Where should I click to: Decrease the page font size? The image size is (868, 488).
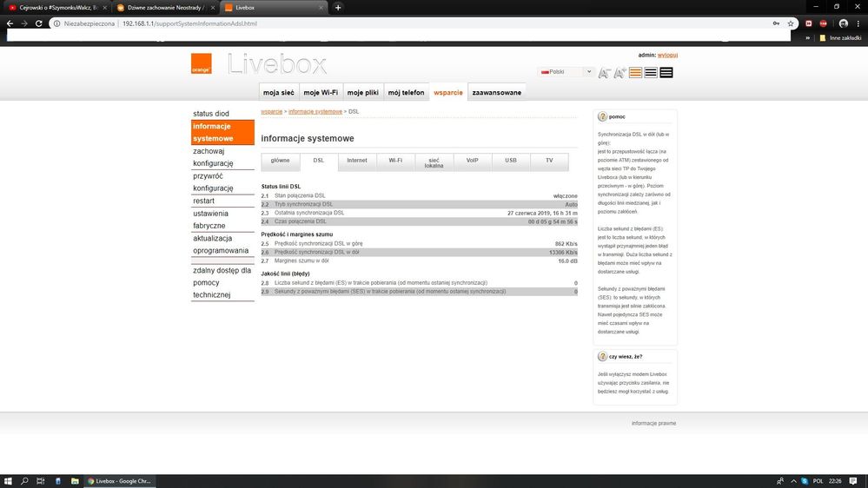[605, 73]
